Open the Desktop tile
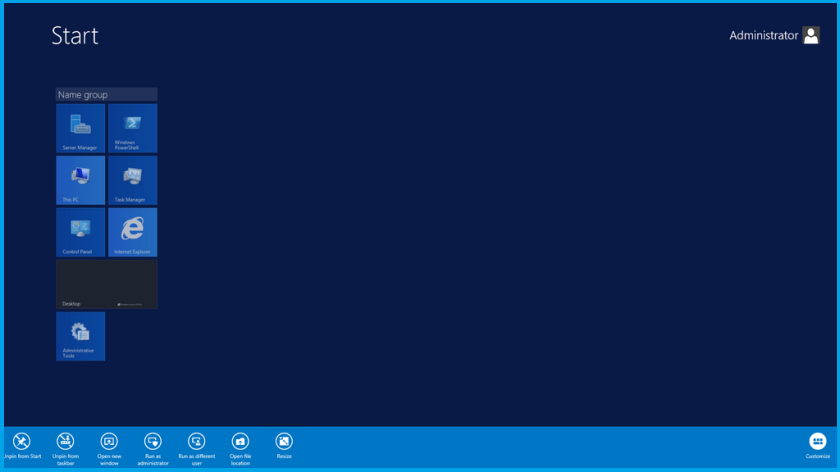 click(x=107, y=284)
